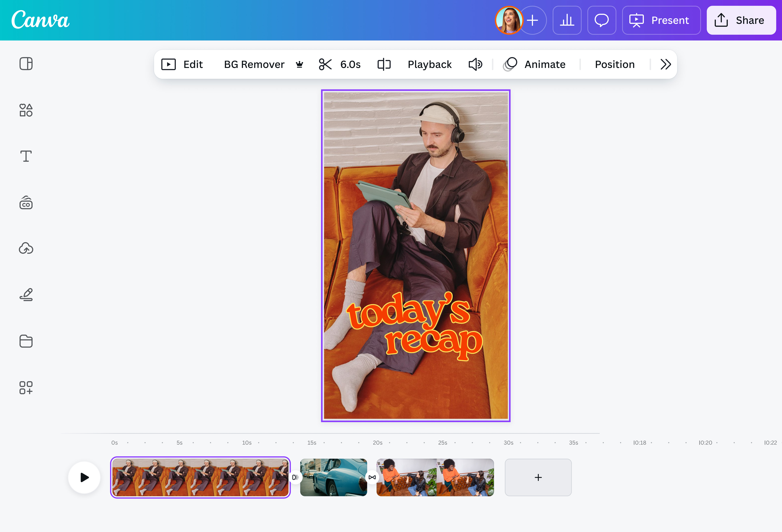Click the Canva logo
The height and width of the screenshot is (532, 782).
[40, 20]
